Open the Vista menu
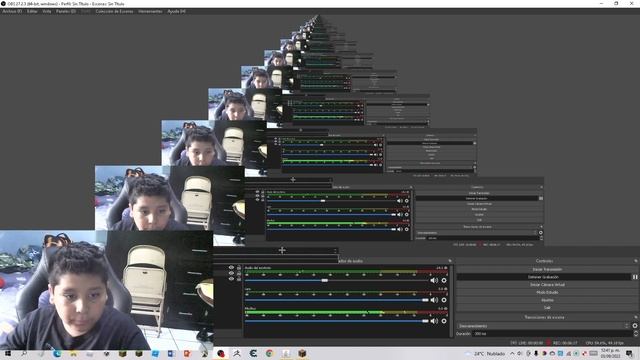640x360 pixels. [47, 11]
